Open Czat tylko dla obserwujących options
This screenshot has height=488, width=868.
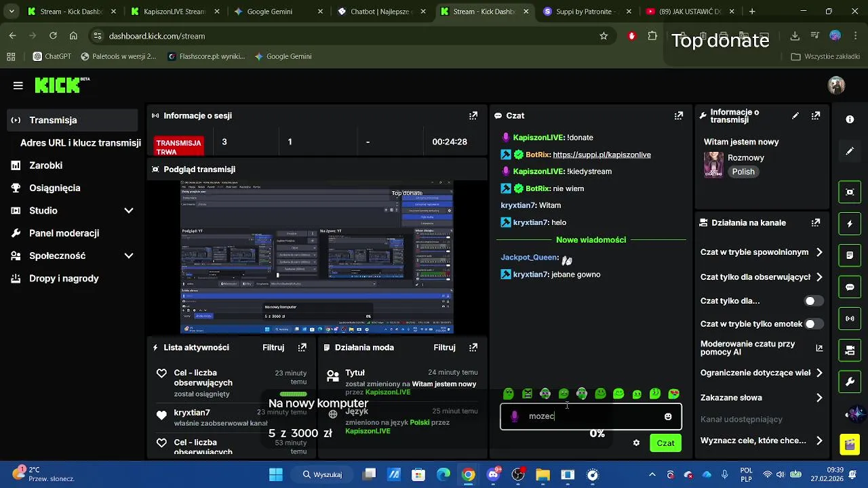click(762, 277)
